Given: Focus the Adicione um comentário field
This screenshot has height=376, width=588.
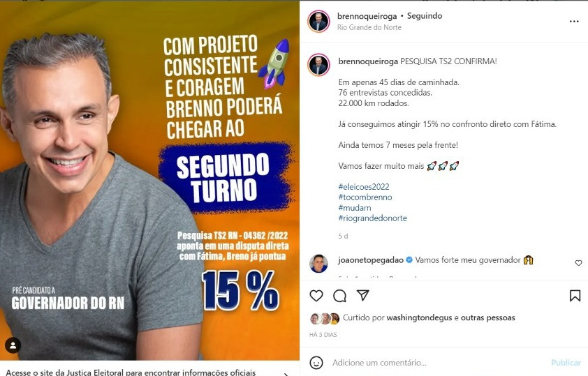Looking at the screenshot, I should click(x=439, y=363).
